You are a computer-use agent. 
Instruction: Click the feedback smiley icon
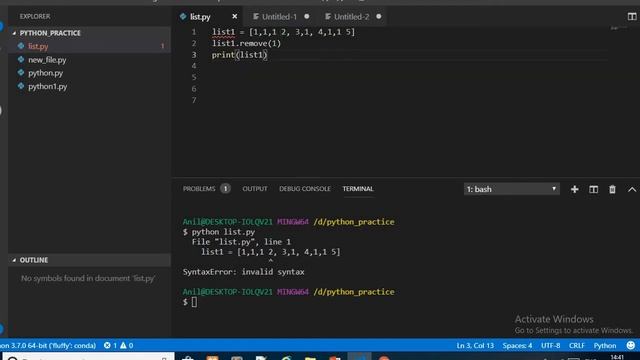tap(631, 345)
